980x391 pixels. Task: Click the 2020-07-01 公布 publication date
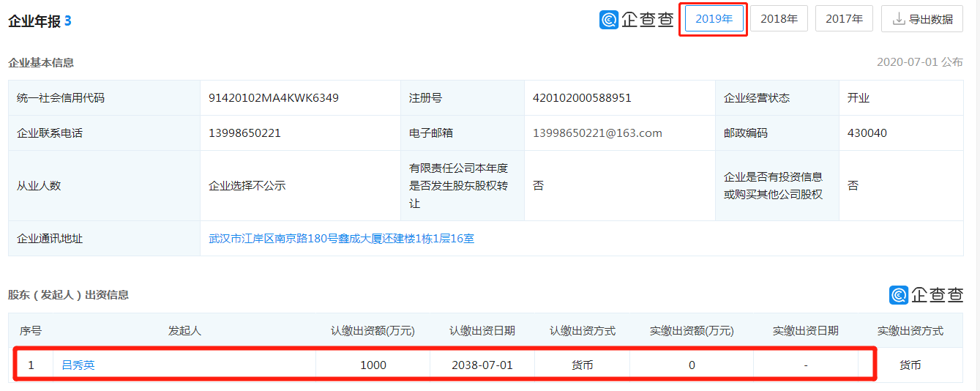pyautogui.click(x=920, y=62)
